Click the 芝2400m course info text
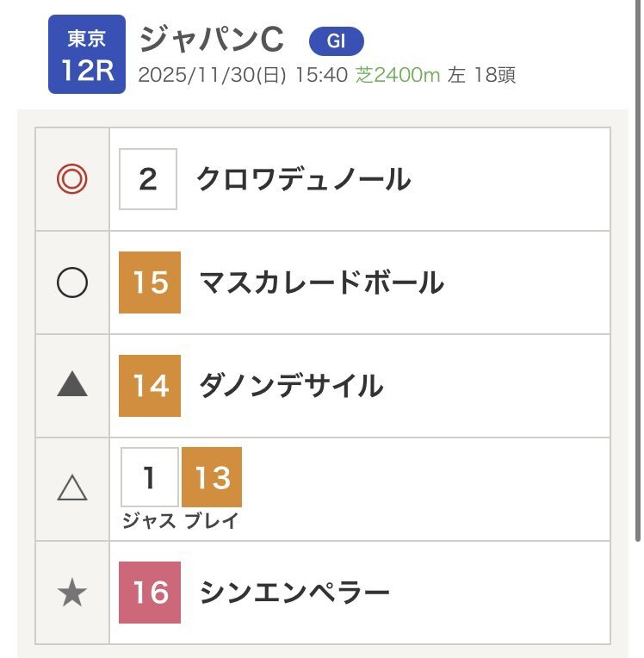The width and height of the screenshot is (644, 658). (398, 75)
